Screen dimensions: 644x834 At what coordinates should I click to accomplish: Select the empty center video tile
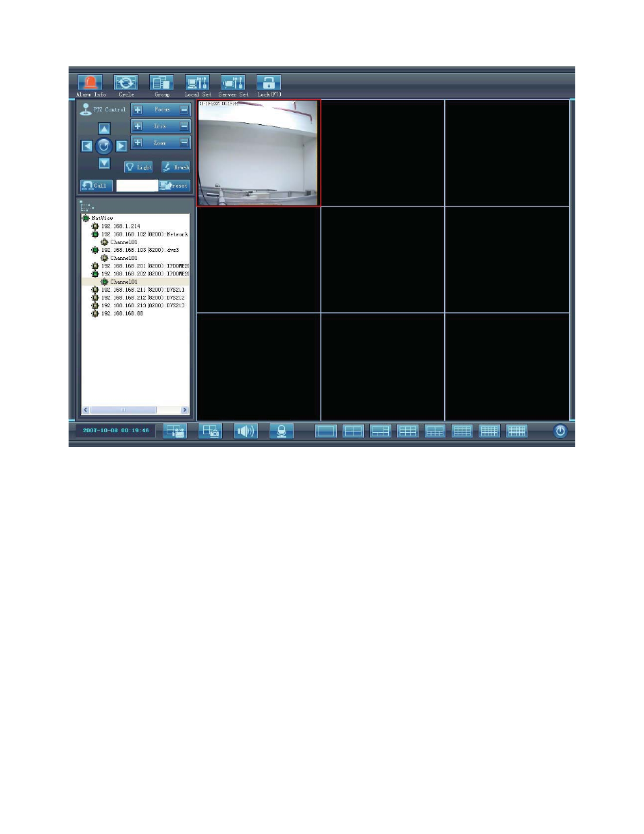click(383, 260)
